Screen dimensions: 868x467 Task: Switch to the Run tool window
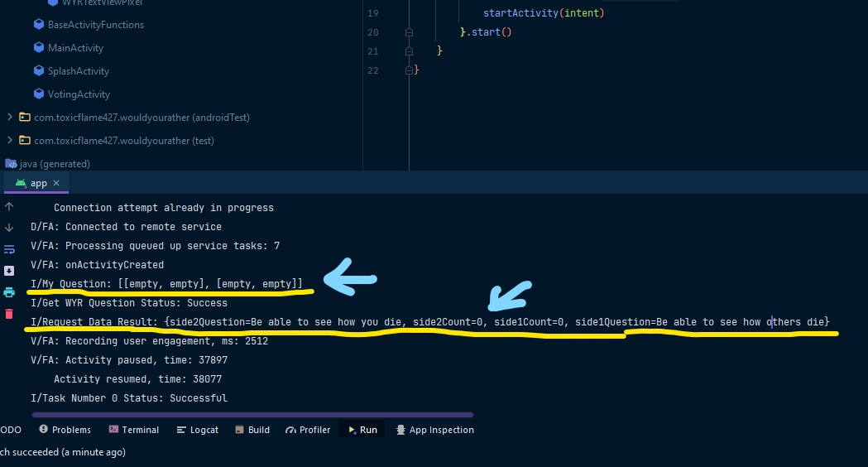[362, 430]
